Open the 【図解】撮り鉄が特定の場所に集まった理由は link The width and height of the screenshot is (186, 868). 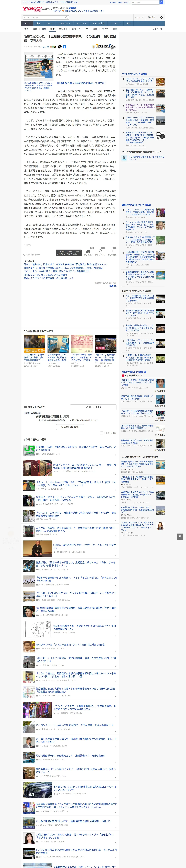81,83
